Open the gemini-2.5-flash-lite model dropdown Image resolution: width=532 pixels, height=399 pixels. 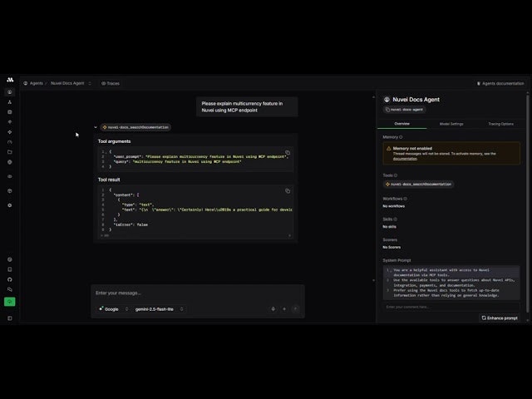[x=159, y=309]
